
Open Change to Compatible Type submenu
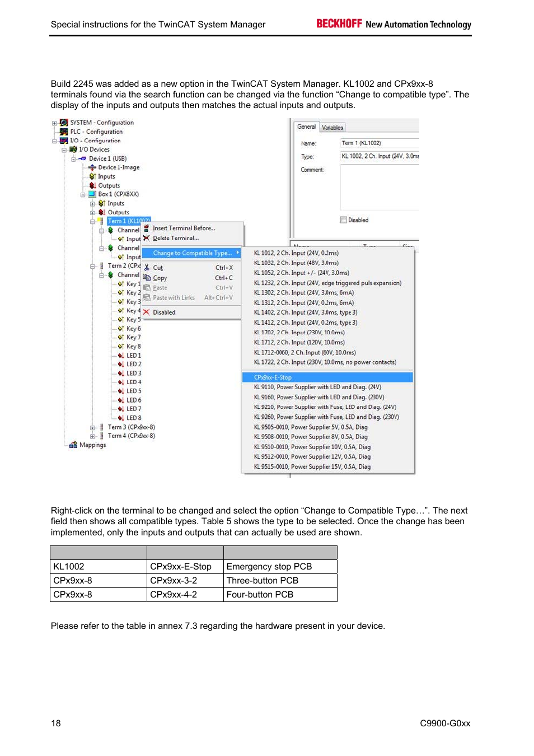pyautogui.click(x=191, y=253)
